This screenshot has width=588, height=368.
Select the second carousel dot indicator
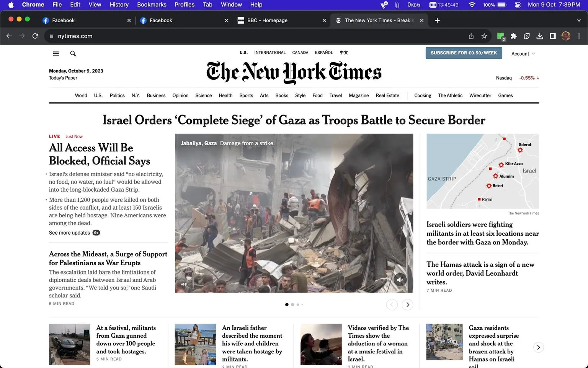292,305
